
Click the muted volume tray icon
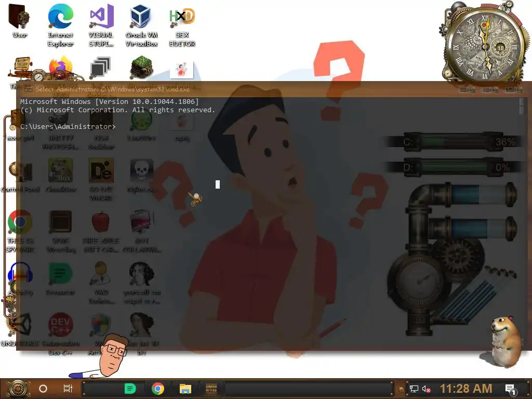(x=427, y=389)
